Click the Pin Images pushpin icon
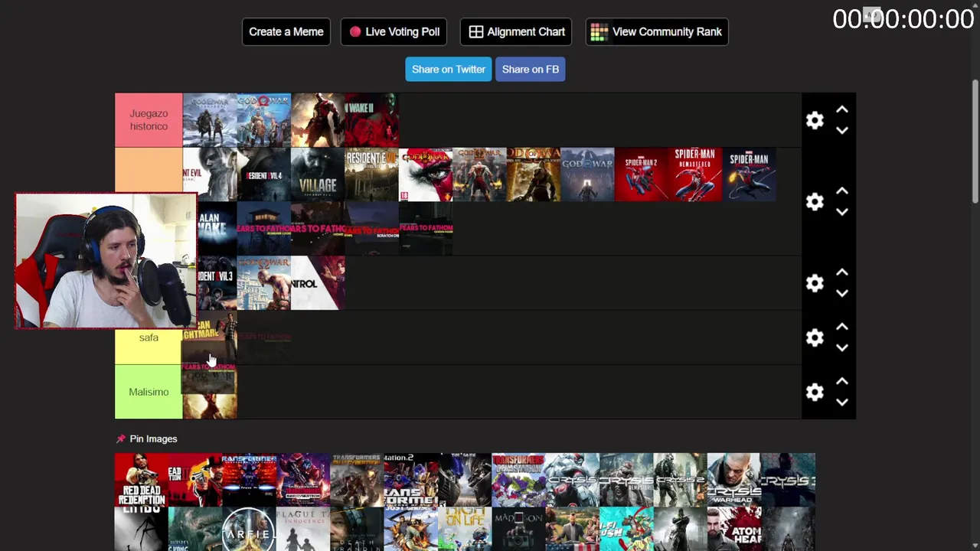This screenshot has width=980, height=551. click(120, 439)
